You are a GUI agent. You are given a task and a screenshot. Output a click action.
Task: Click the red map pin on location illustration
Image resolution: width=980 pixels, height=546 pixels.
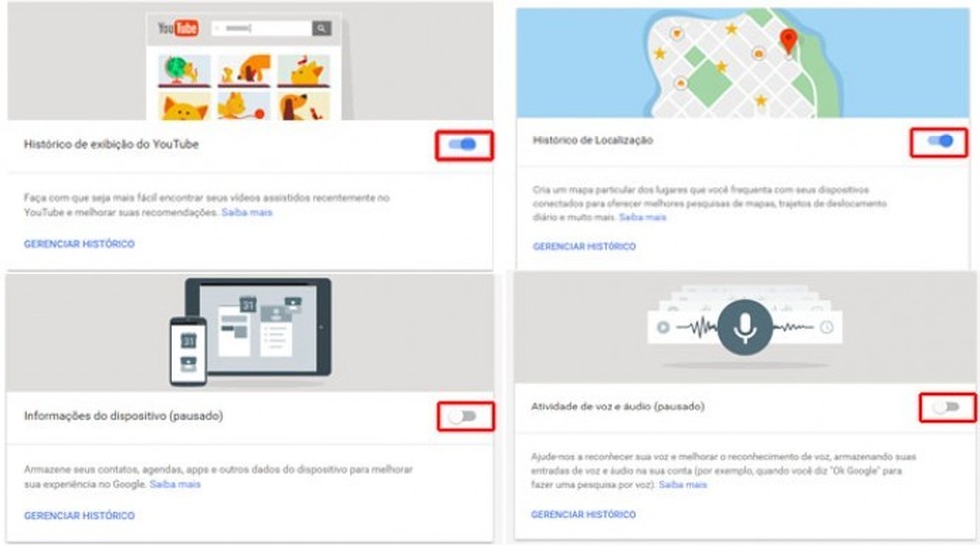point(789,41)
